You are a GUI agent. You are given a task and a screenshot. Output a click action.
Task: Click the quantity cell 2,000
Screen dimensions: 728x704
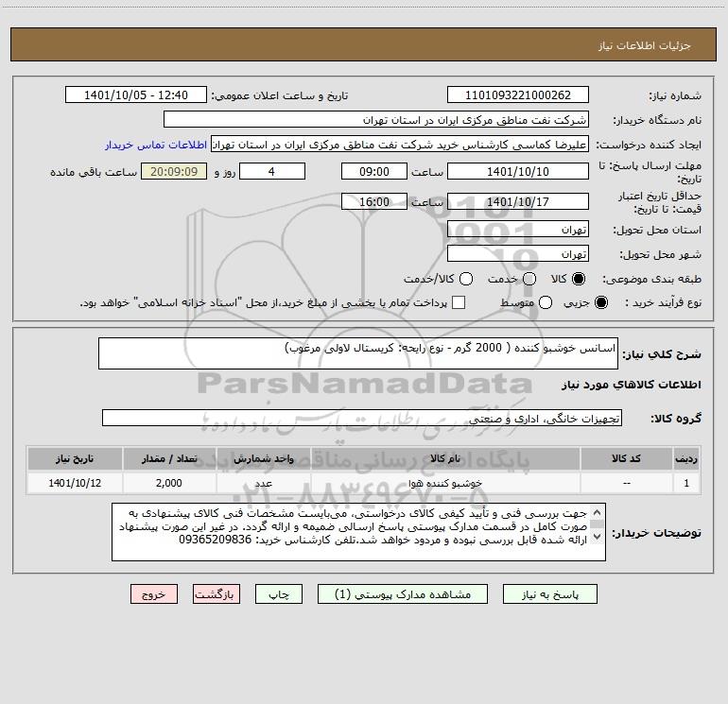coord(169,483)
